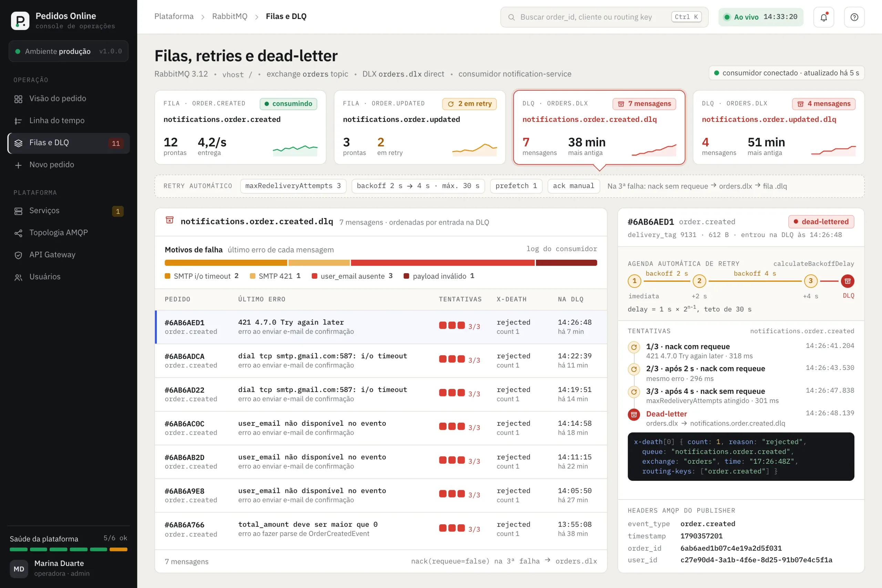This screenshot has height=588, width=882.
Task: Click the 7 mensagens badge on created.dlq card
Action: 644,104
